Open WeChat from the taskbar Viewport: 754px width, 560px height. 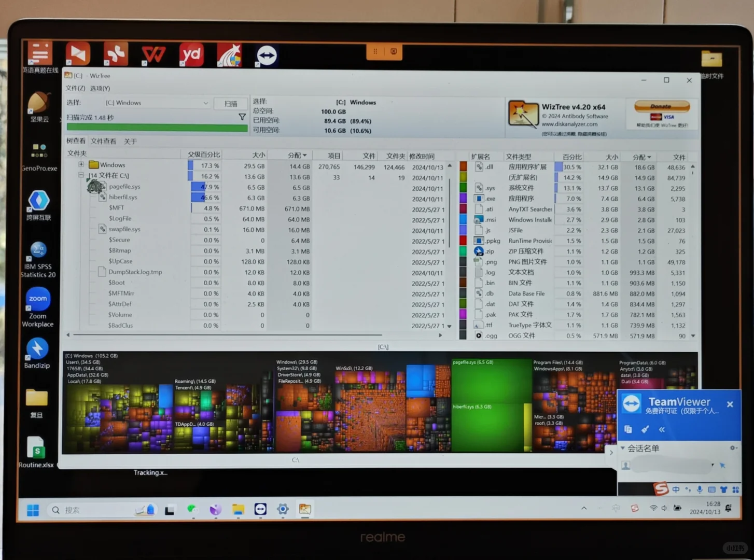tap(192, 509)
